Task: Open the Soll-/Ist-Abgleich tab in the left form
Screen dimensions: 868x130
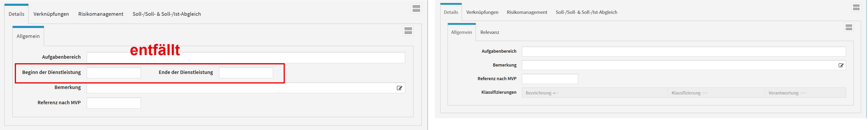Action: (166, 14)
